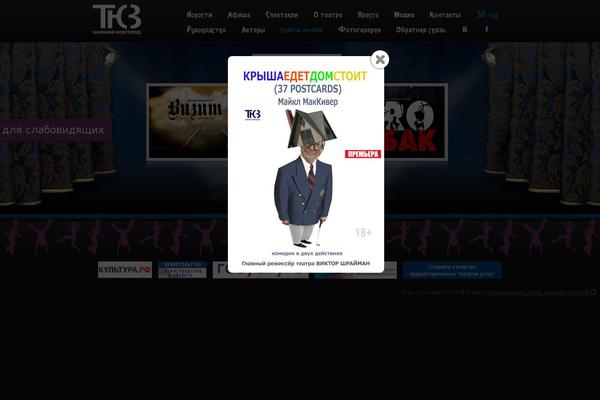The height and width of the screenshot is (400, 600).
Task: Open the Facebook social icon
Action: pyautogui.click(x=486, y=29)
